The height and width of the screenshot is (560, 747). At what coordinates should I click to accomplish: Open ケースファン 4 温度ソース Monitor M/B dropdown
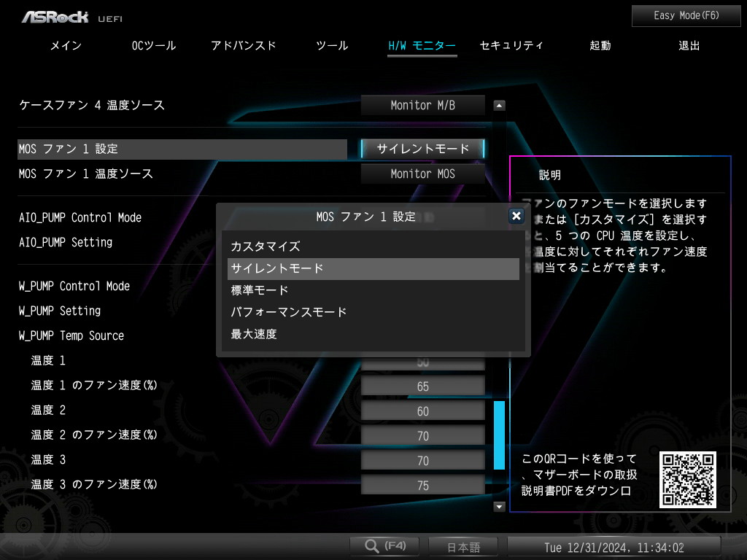pos(422,105)
